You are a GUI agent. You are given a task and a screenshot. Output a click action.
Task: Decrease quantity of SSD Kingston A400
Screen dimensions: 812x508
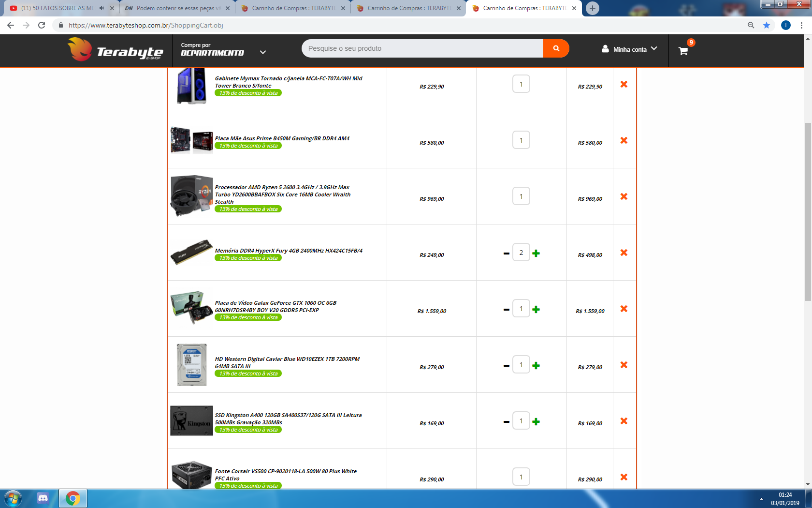tap(507, 422)
